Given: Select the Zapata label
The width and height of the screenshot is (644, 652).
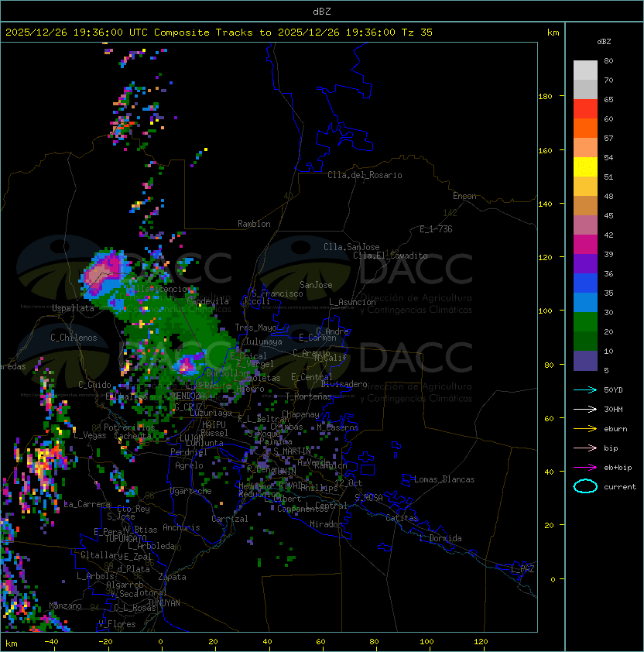Looking at the screenshot, I should 172,577.
